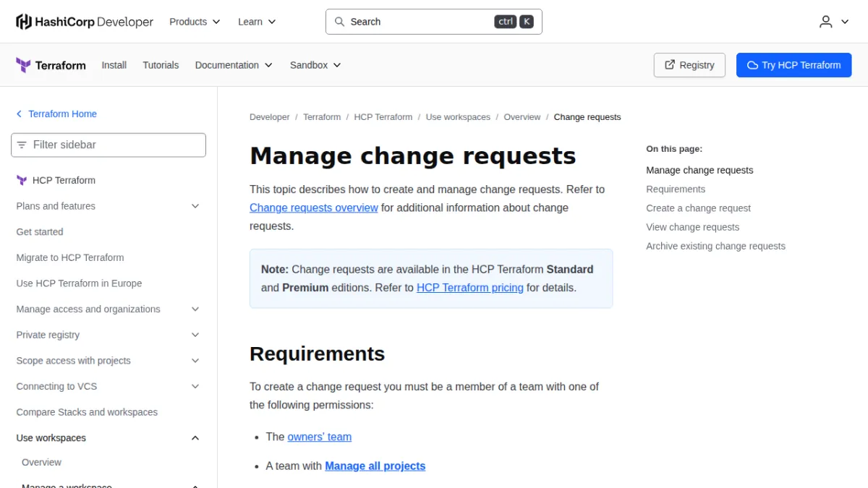868x488 pixels.
Task: Click the Filter sidebar input
Action: (109, 145)
